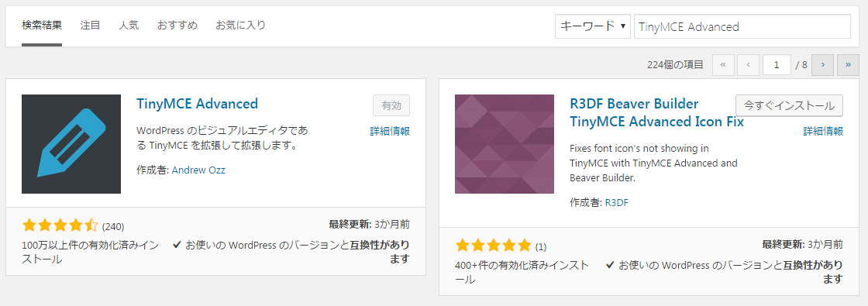
Task: Go to the next results page
Action: click(823, 65)
